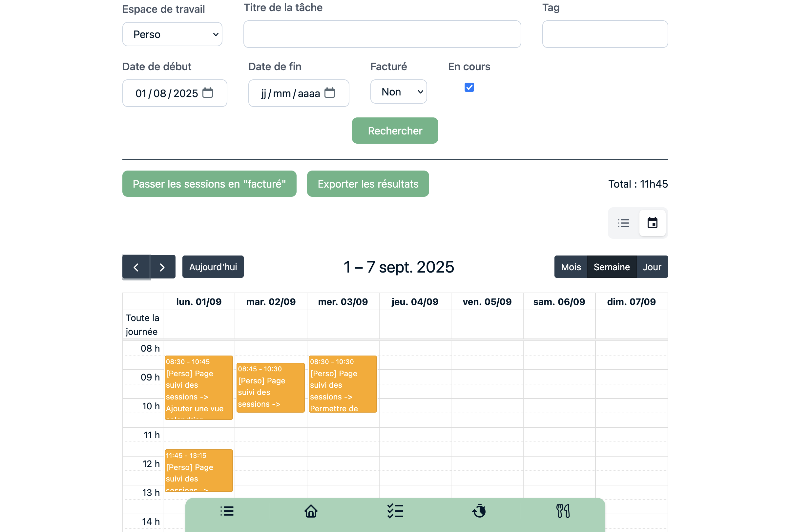This screenshot has height=532, width=790.
Task: Switch to list view icon
Action: point(623,223)
